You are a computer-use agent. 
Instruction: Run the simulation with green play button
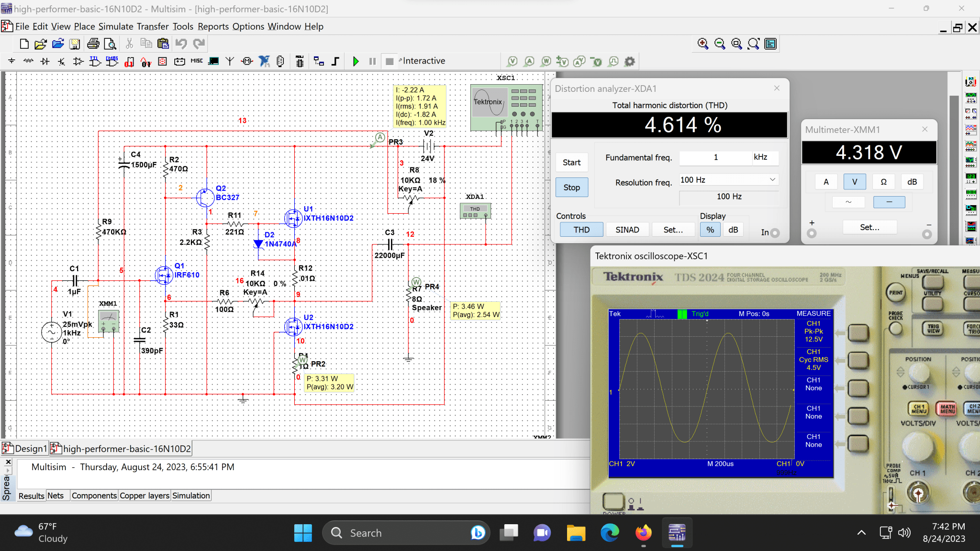coord(356,61)
